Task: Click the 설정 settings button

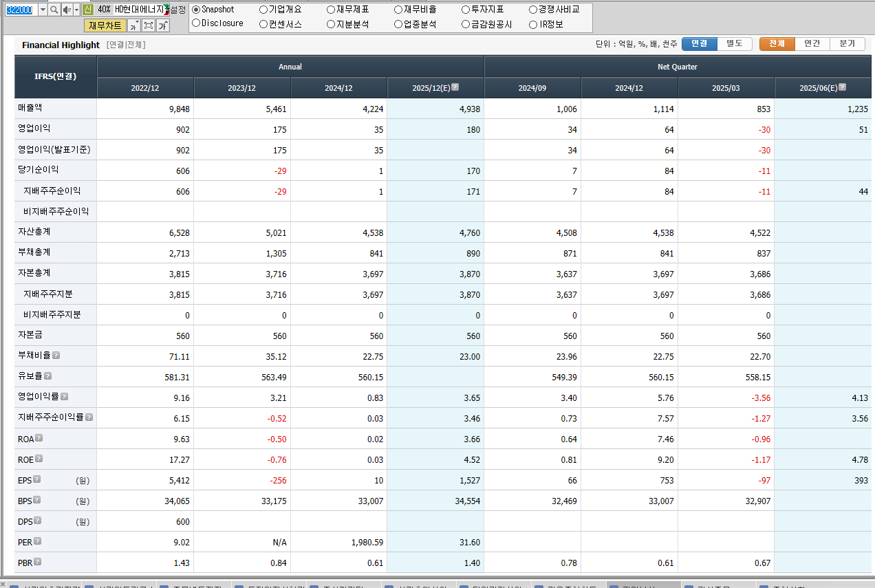Action: click(177, 10)
